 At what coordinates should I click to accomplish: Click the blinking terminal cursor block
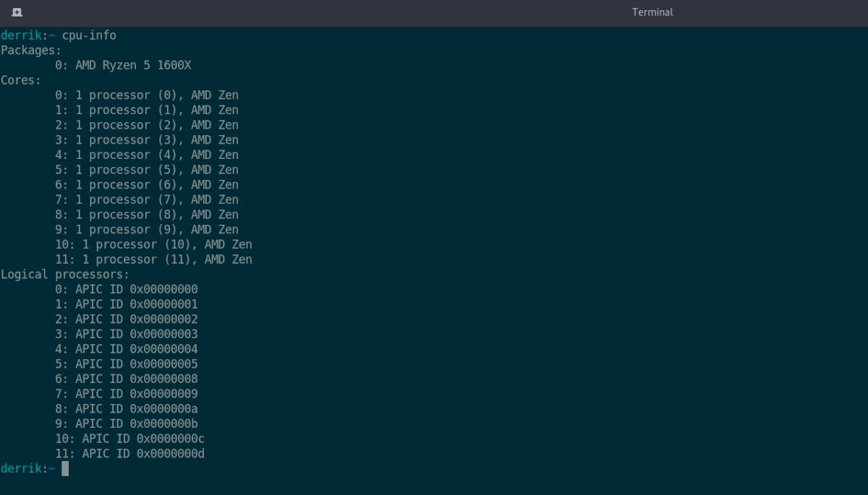point(64,468)
